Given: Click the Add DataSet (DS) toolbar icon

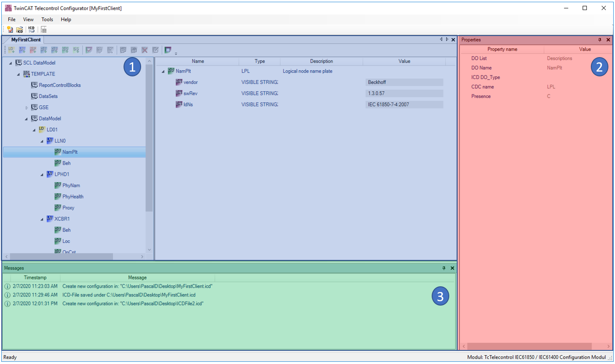Looking at the screenshot, I should [x=44, y=50].
